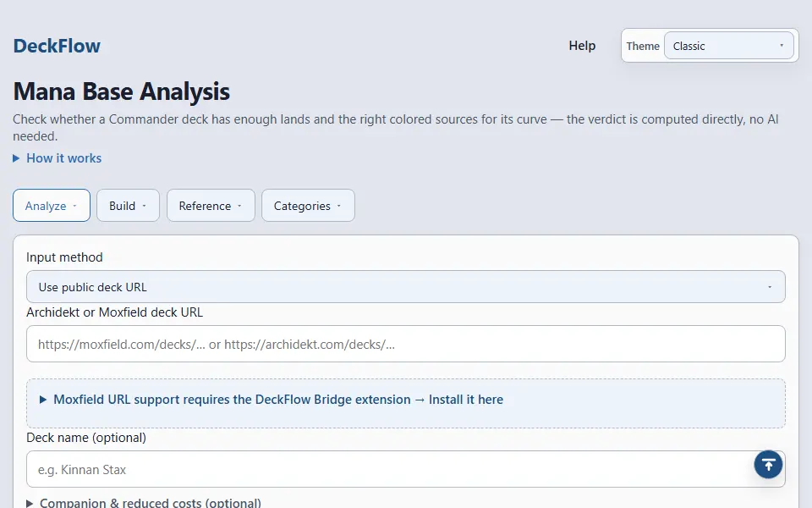Open the Theme Classic dropdown
The width and height of the screenshot is (812, 508).
click(x=728, y=46)
